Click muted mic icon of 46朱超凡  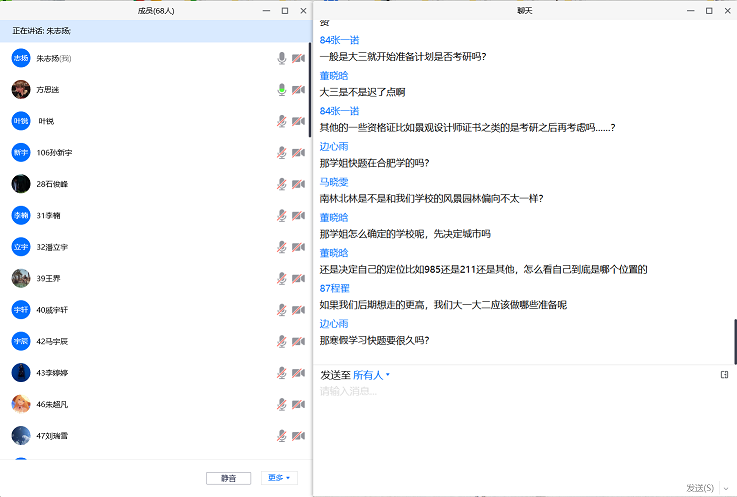tap(282, 404)
